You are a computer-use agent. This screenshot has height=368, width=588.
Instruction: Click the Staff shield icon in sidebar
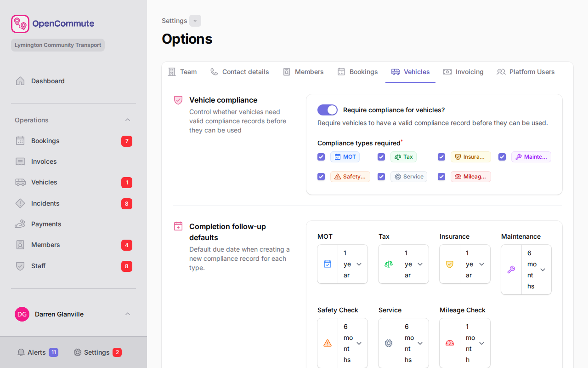coord(20,266)
